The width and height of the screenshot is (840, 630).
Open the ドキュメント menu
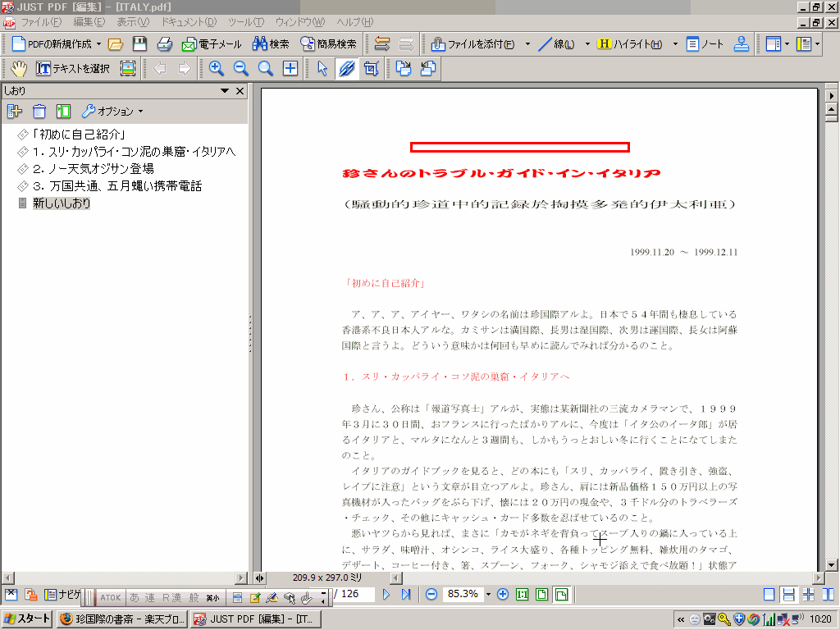189,22
